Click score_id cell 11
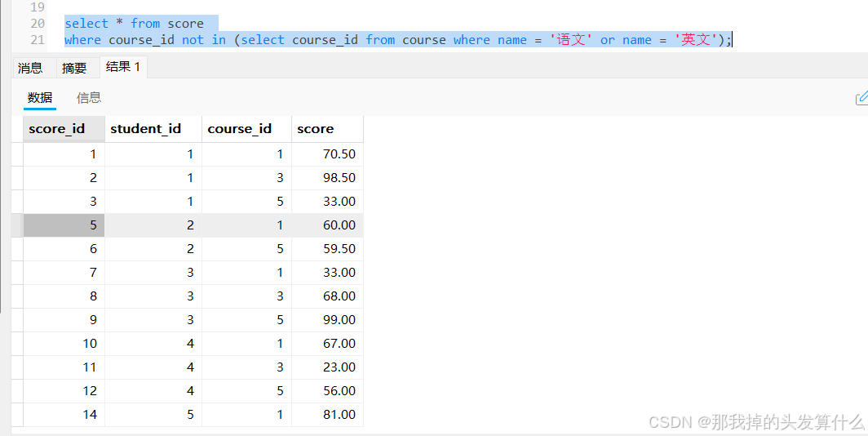This screenshot has width=868, height=436. pos(64,367)
